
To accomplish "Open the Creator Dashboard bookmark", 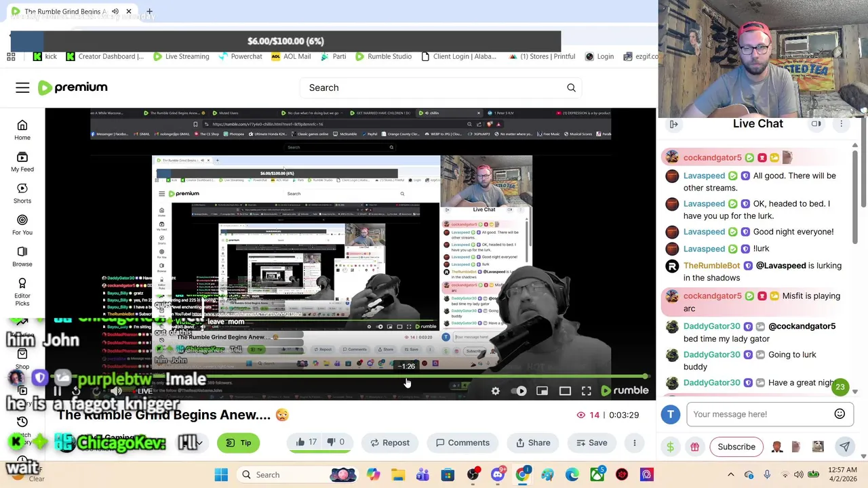I will coord(105,57).
